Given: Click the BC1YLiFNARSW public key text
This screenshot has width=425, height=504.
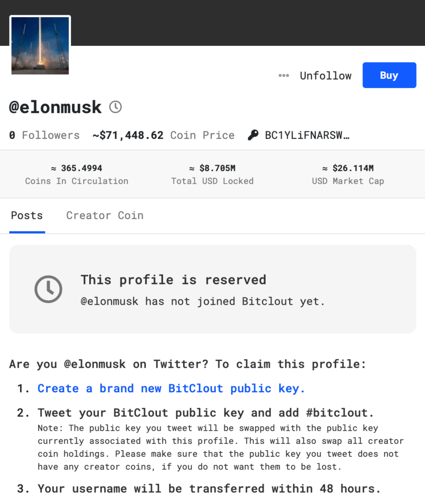Looking at the screenshot, I should click(x=307, y=135).
